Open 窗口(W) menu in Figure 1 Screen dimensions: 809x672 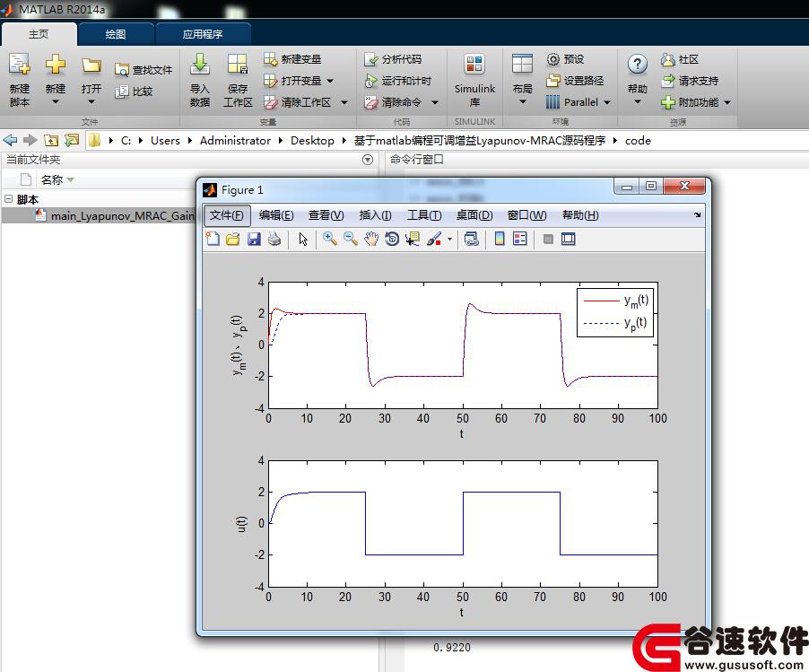pos(526,215)
